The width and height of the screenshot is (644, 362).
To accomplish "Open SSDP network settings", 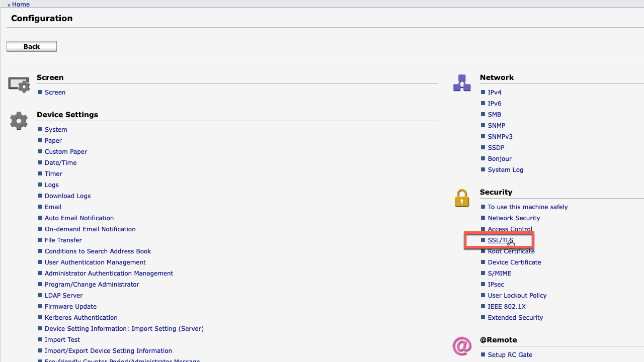I will 496,148.
